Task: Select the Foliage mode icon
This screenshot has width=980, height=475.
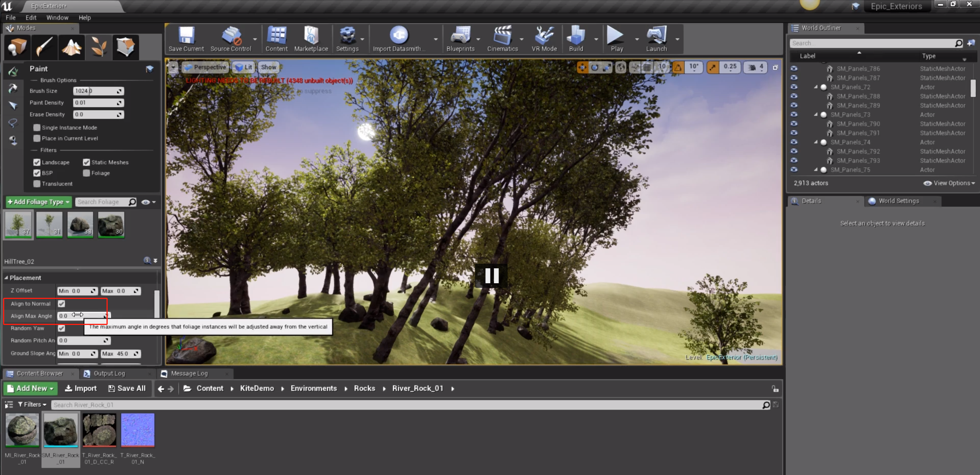Action: (x=99, y=47)
